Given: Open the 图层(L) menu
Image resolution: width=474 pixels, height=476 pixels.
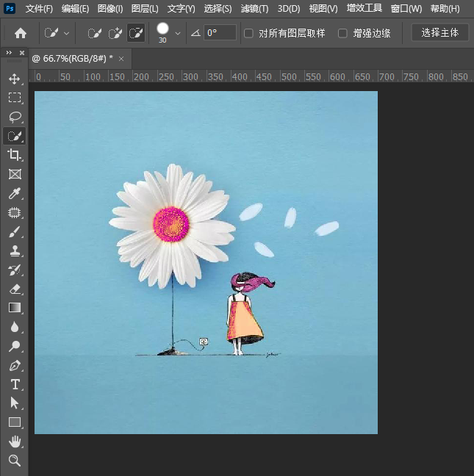Looking at the screenshot, I should [145, 9].
